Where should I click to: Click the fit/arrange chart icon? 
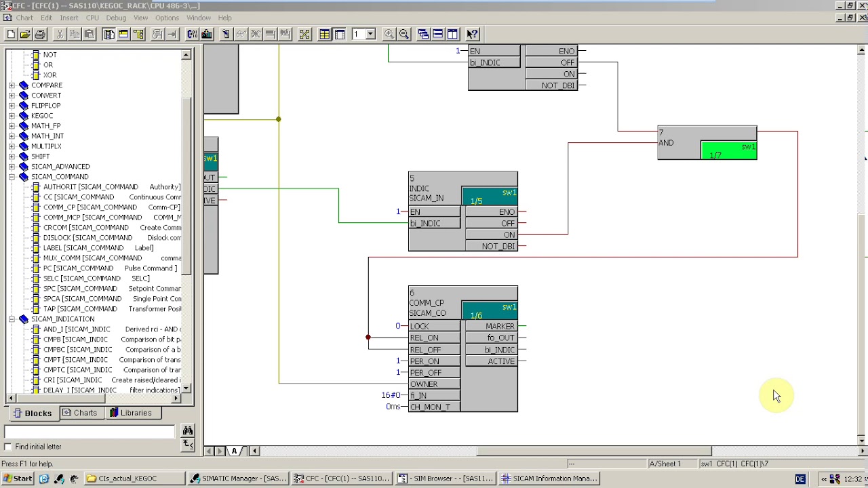point(304,34)
